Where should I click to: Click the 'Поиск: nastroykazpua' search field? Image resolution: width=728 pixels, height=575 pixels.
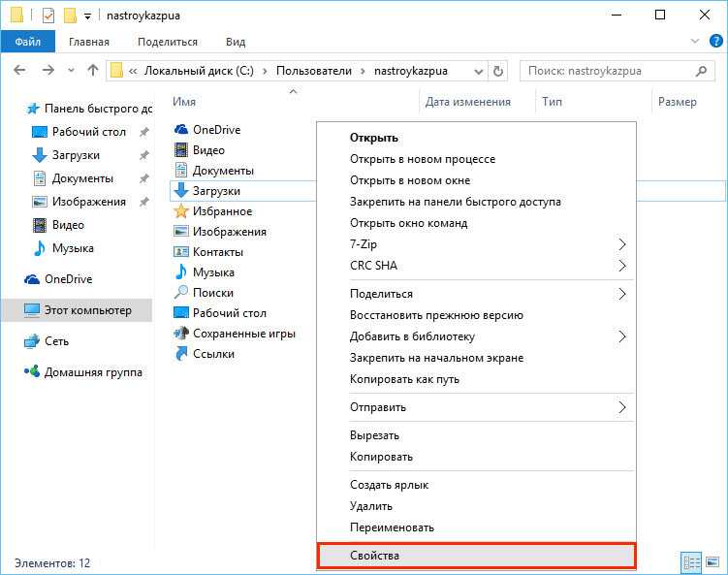pyautogui.click(x=617, y=71)
